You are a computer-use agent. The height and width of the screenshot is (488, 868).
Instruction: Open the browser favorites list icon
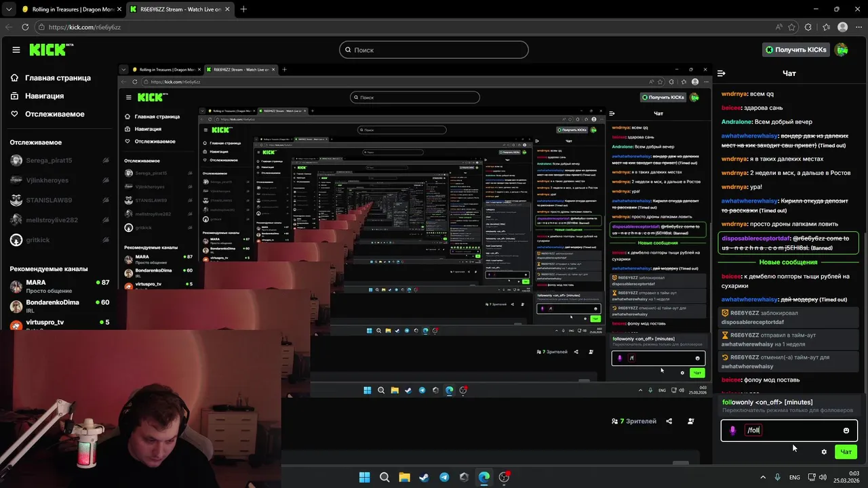tap(825, 27)
